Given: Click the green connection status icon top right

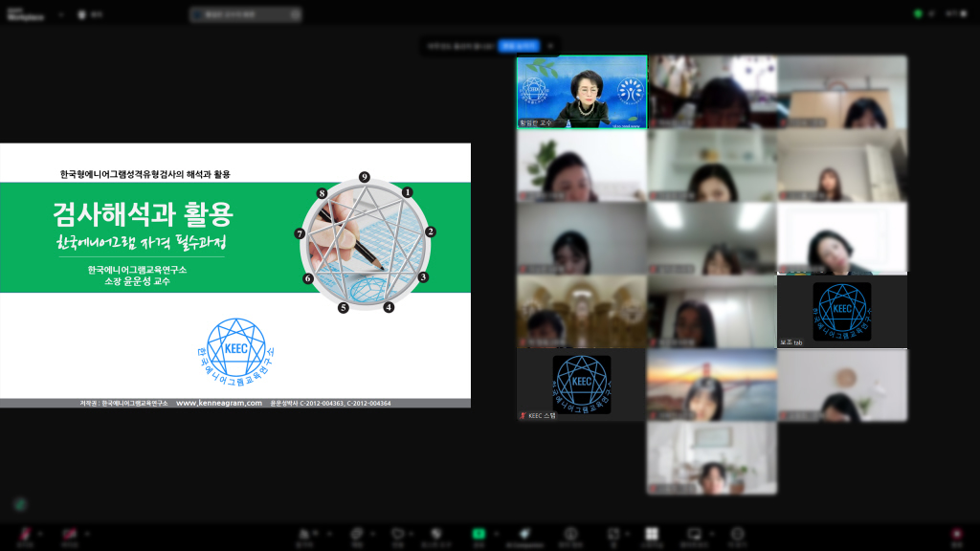Looking at the screenshot, I should (x=918, y=13).
